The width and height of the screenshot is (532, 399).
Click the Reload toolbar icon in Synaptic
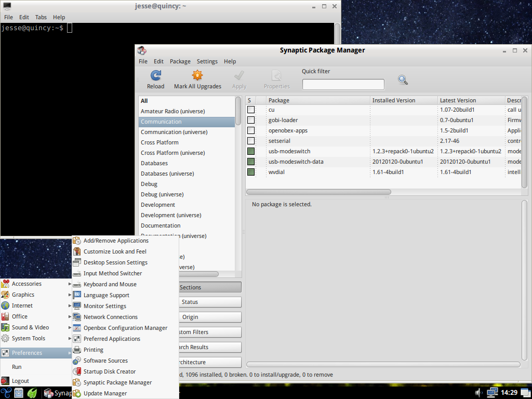click(156, 75)
